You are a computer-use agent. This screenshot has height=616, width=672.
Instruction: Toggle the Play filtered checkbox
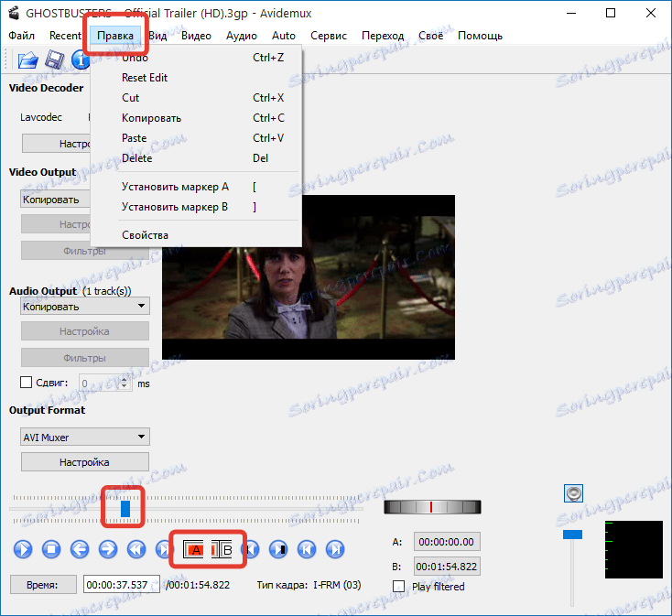(398, 586)
